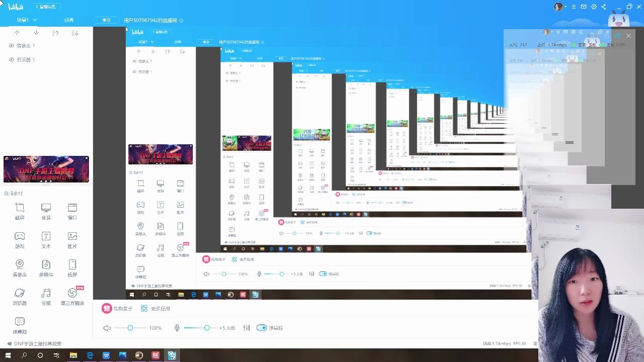This screenshot has height=362, width=644.
Task: Move selected source to bottom
Action: coord(75,33)
